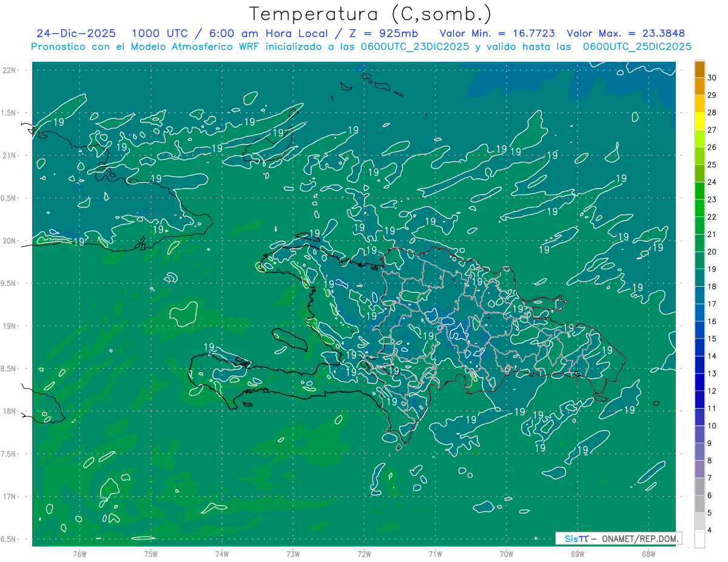This screenshot has height=562, width=728.
Task: Click the 68W longitude axis label
Action: coord(648,554)
